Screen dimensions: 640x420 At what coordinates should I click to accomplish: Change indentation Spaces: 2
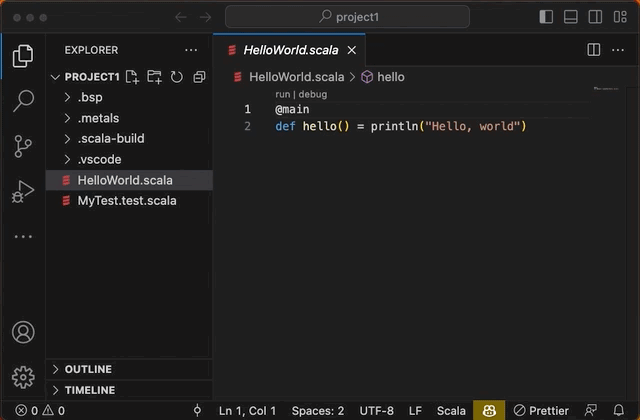pos(318,410)
